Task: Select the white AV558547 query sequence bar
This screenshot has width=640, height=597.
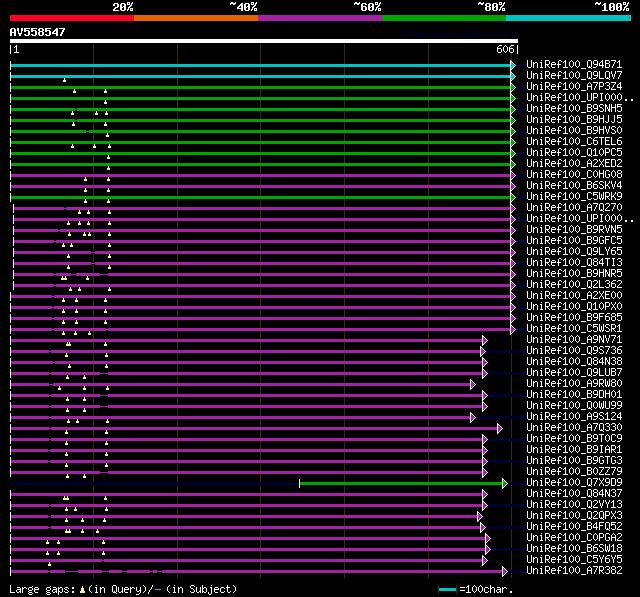Action: pos(264,41)
